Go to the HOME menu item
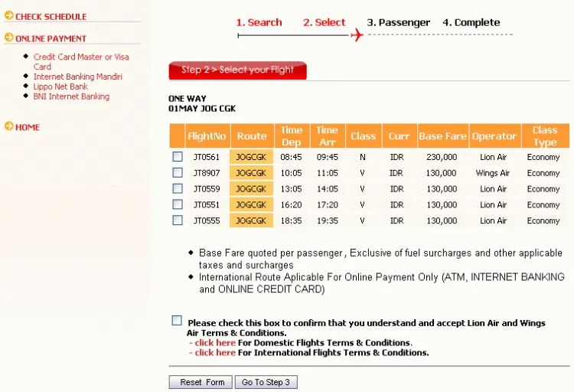This screenshot has height=392, width=574. coord(28,127)
